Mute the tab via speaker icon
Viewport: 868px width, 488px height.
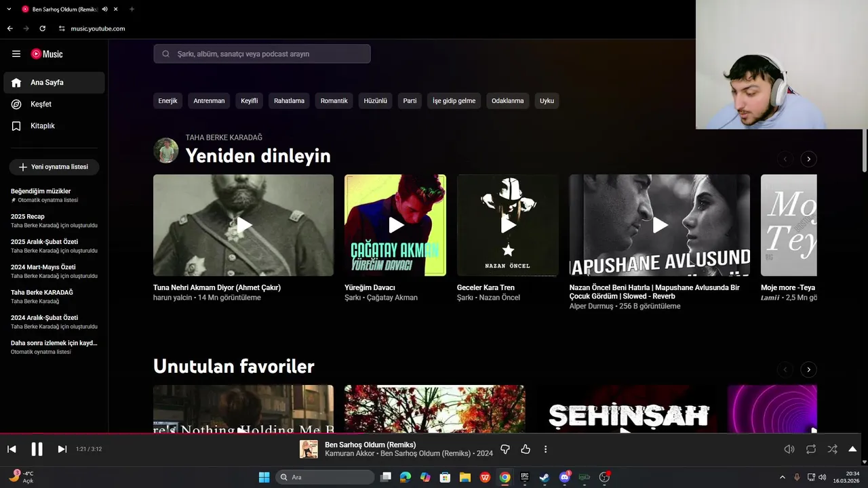point(104,9)
